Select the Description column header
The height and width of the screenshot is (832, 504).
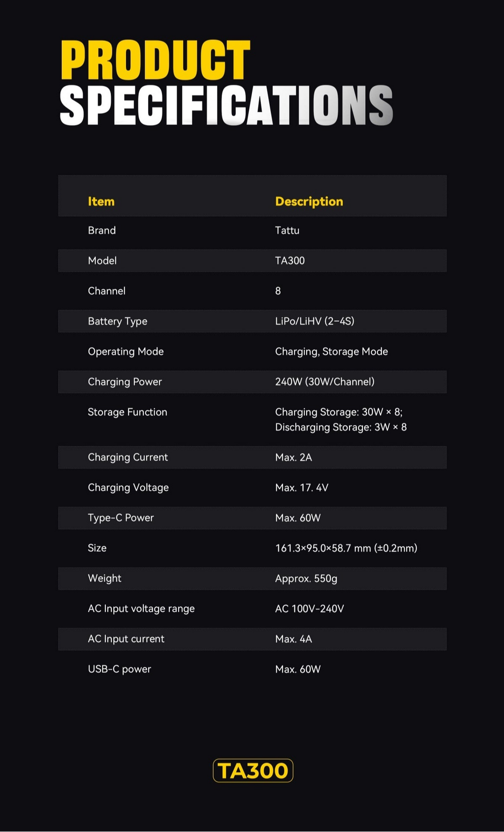click(309, 201)
